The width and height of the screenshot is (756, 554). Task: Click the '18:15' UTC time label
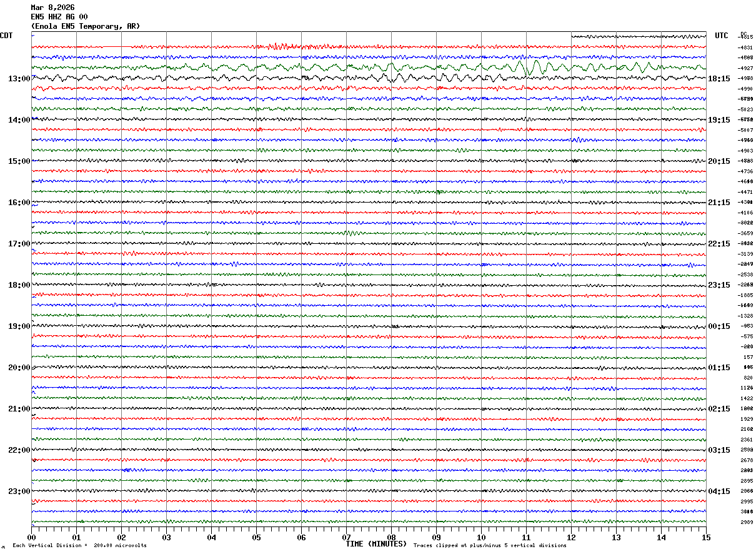(x=719, y=79)
